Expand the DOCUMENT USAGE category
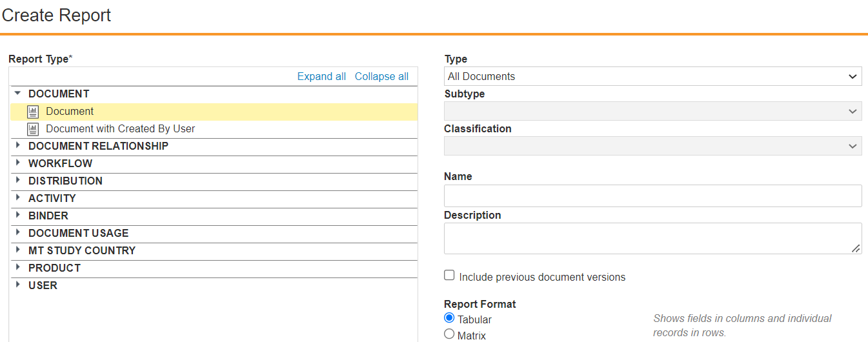 [x=18, y=233]
